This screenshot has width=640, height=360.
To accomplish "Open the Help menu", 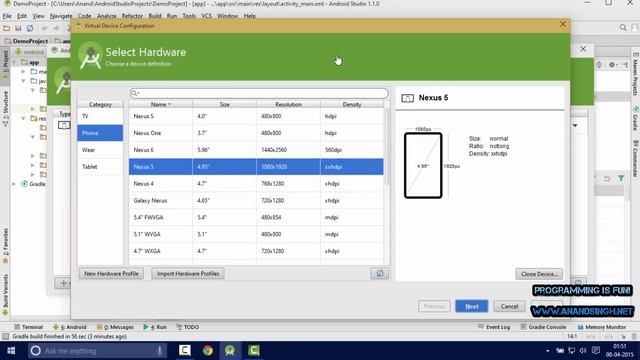I will click(249, 16).
